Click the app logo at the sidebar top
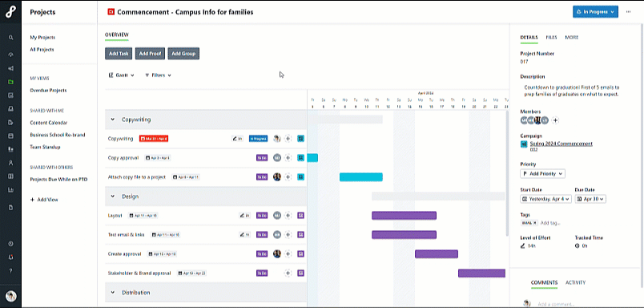644x308 pixels. (10, 12)
